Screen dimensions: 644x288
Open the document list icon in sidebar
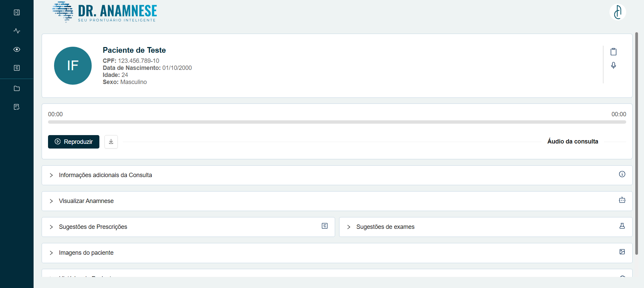point(17,68)
